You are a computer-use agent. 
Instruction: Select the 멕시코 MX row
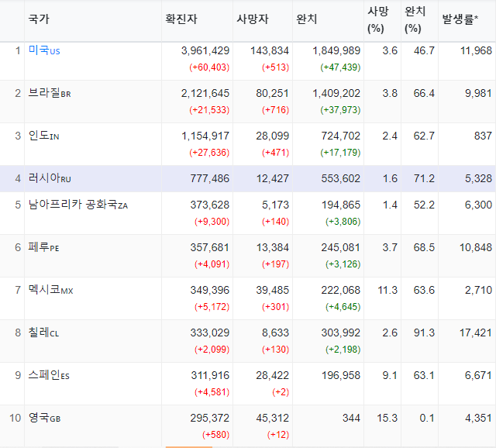248,298
